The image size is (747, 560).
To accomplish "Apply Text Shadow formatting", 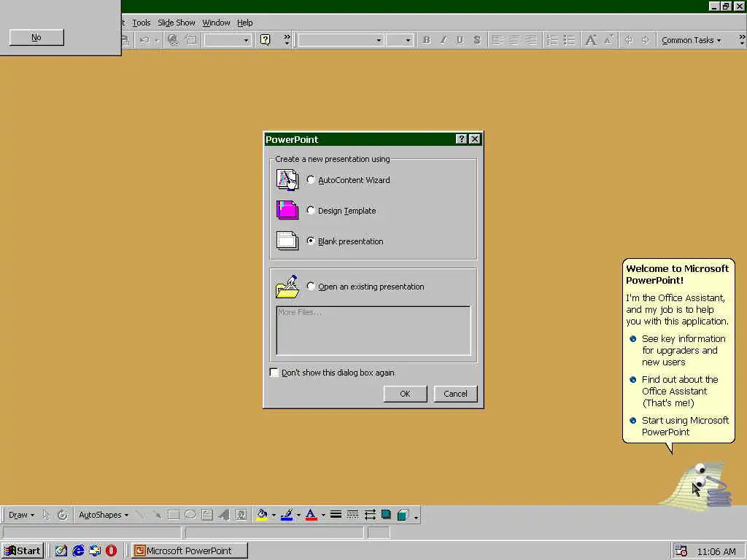I will pos(477,41).
